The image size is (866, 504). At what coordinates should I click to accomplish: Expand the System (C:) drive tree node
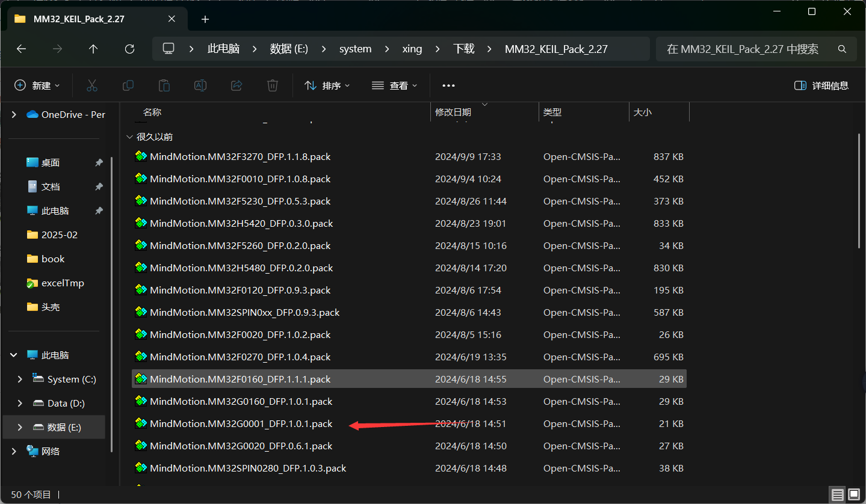tap(20, 379)
